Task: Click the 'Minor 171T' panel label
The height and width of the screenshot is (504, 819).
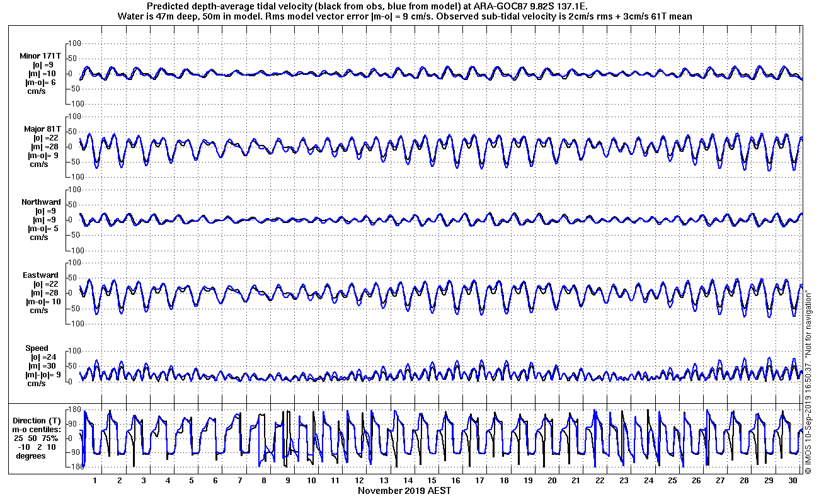Action: click(40, 56)
